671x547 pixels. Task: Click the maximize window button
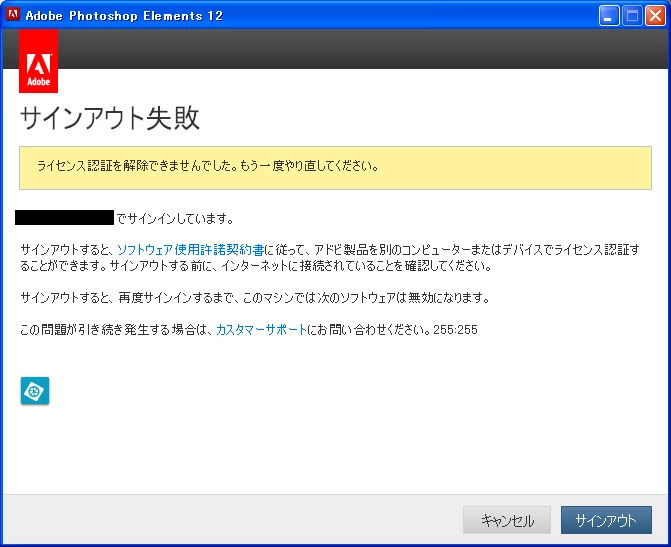(632, 16)
